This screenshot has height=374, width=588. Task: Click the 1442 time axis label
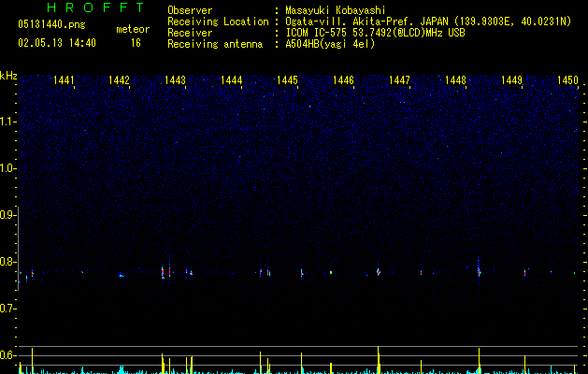point(119,80)
